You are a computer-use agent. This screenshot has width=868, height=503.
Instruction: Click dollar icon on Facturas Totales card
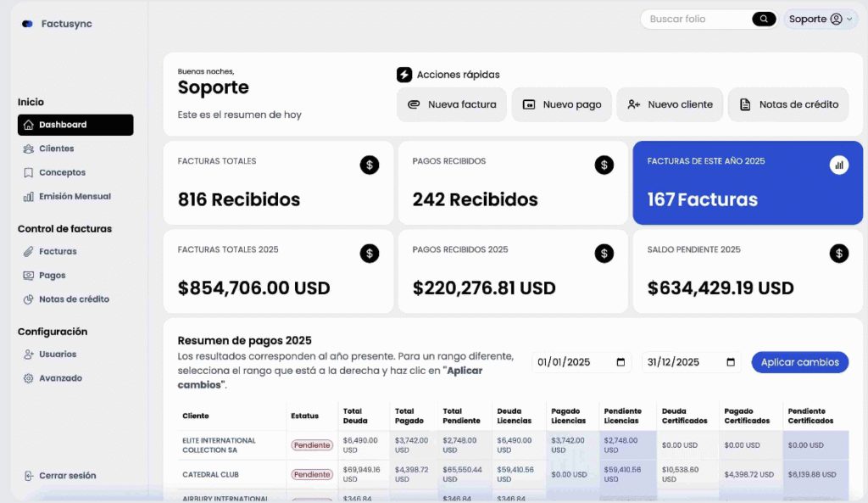(369, 165)
